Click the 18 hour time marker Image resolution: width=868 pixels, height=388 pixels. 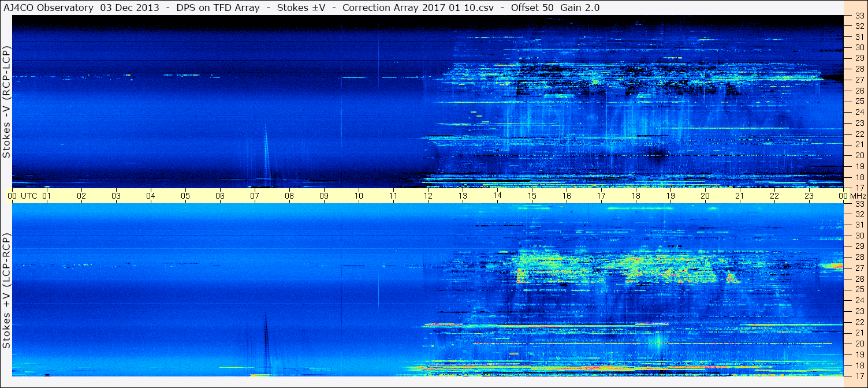636,196
